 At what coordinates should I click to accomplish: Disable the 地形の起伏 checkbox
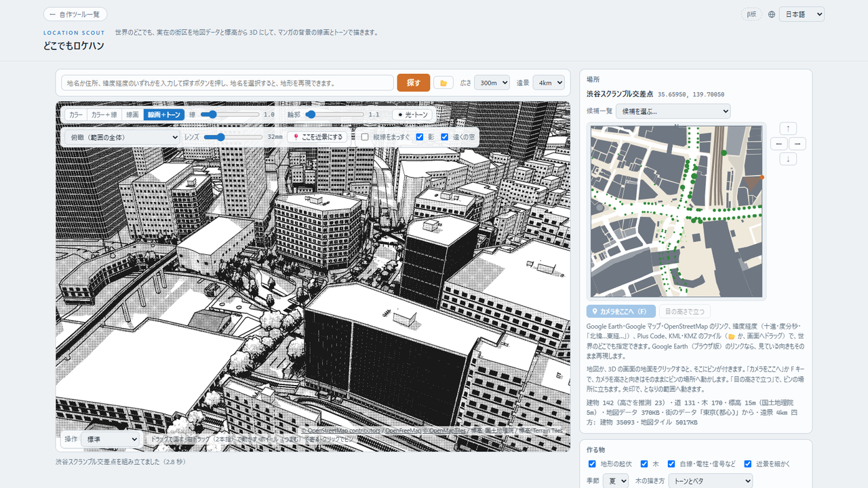(x=592, y=464)
